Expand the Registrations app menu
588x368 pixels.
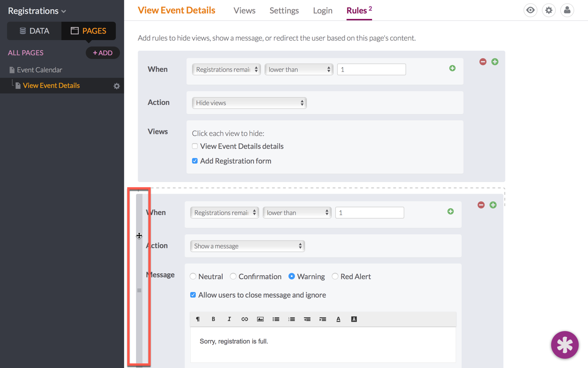point(37,11)
